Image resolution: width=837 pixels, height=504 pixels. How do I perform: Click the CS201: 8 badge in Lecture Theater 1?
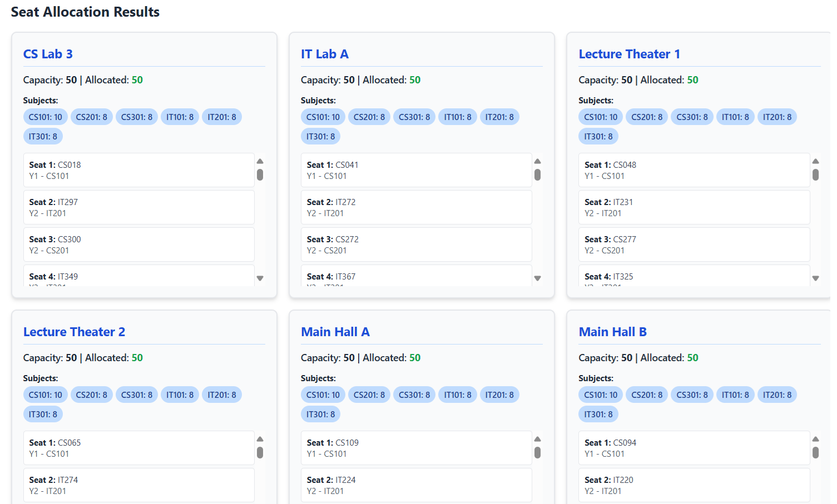click(x=646, y=117)
